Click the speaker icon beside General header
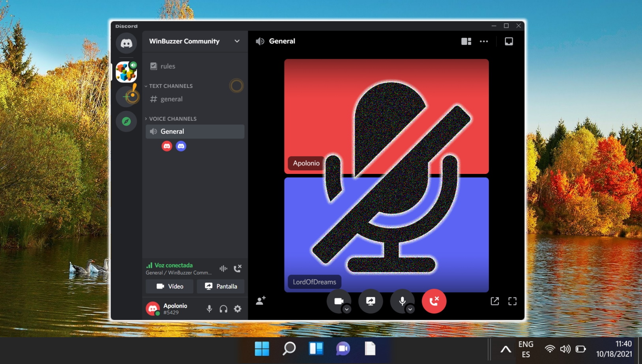Screen dimensions: 642x364 (260, 41)
